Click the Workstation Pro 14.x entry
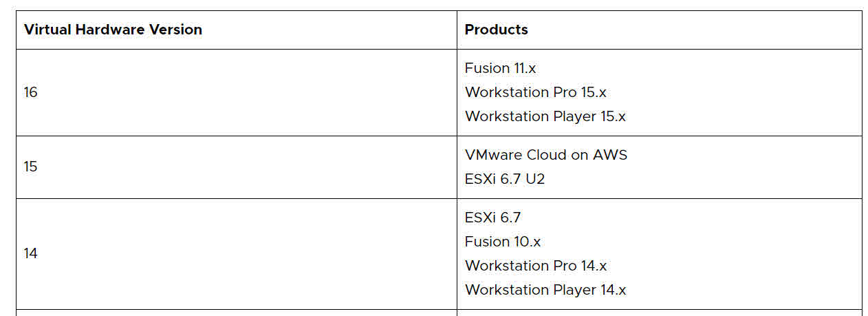The image size is (868, 316). 536,266
